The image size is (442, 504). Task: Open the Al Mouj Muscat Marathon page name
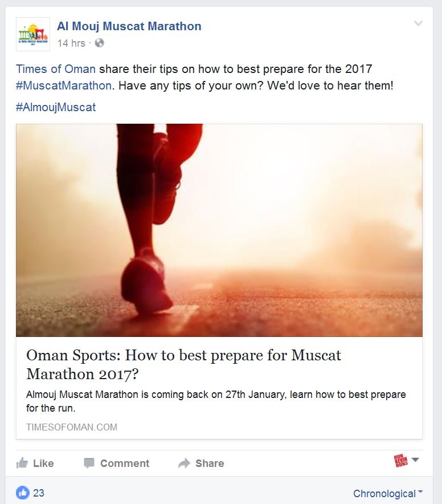[x=129, y=26]
